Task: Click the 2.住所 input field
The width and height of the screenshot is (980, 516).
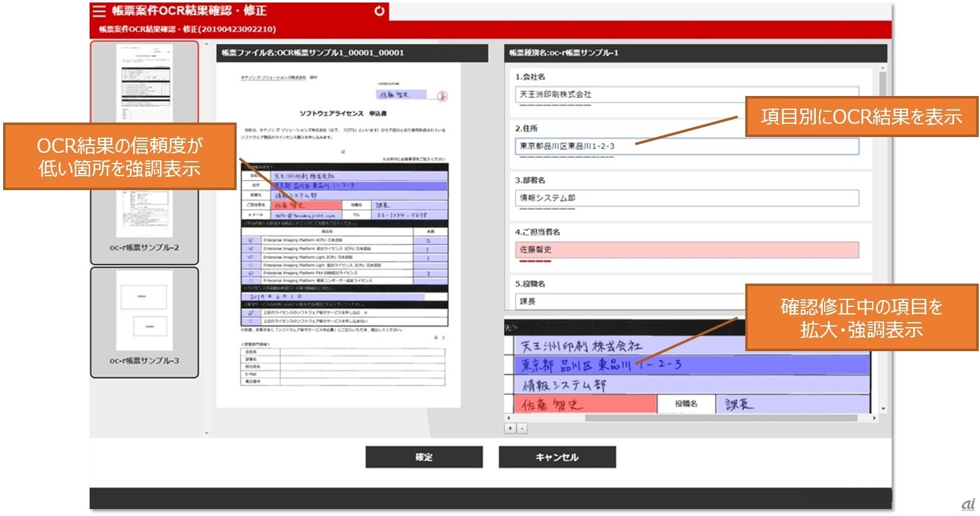Action: [687, 147]
